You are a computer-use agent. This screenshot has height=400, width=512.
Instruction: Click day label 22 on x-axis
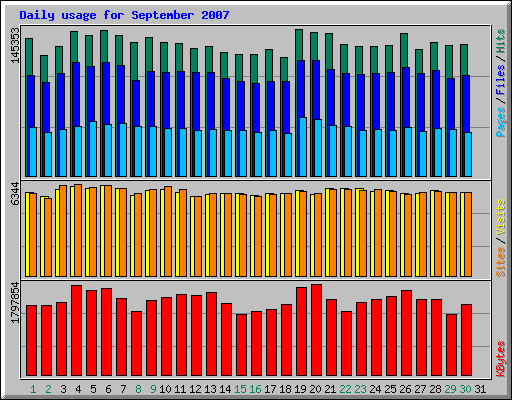[345, 389]
